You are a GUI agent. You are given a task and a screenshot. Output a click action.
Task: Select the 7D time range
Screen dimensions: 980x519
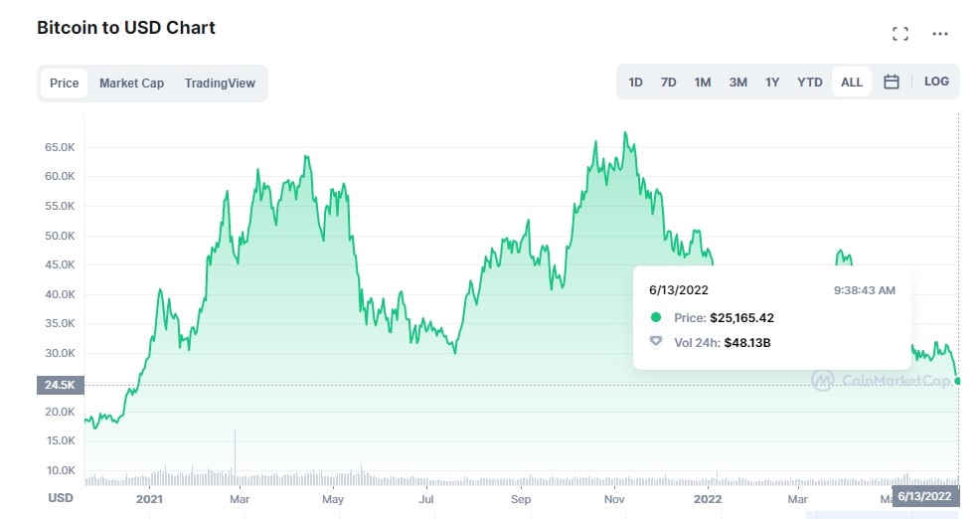(x=669, y=83)
